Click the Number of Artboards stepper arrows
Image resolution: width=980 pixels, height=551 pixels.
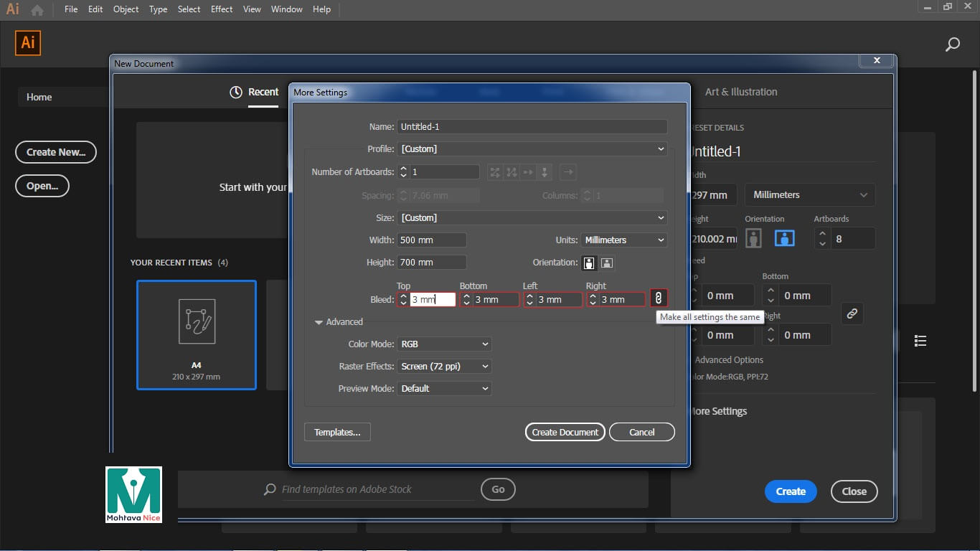point(403,172)
